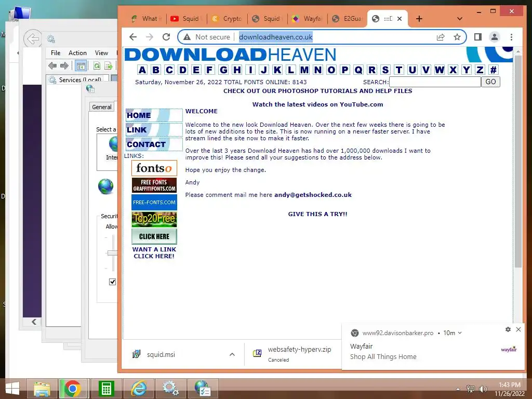Expand options for squid.msi download
532x399 pixels.
232,354
